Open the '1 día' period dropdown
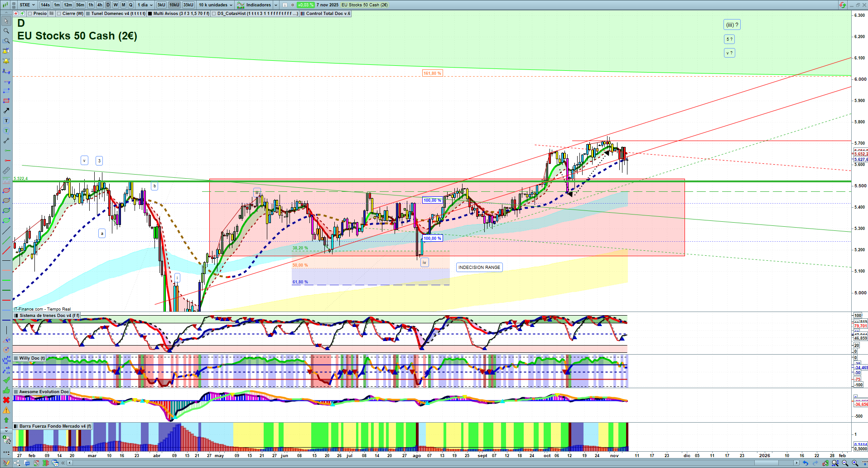 (145, 5)
